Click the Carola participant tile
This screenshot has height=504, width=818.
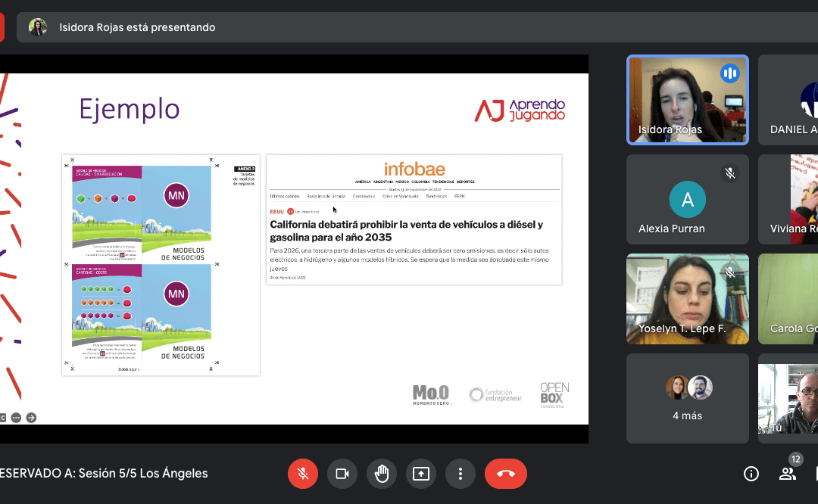point(788,299)
